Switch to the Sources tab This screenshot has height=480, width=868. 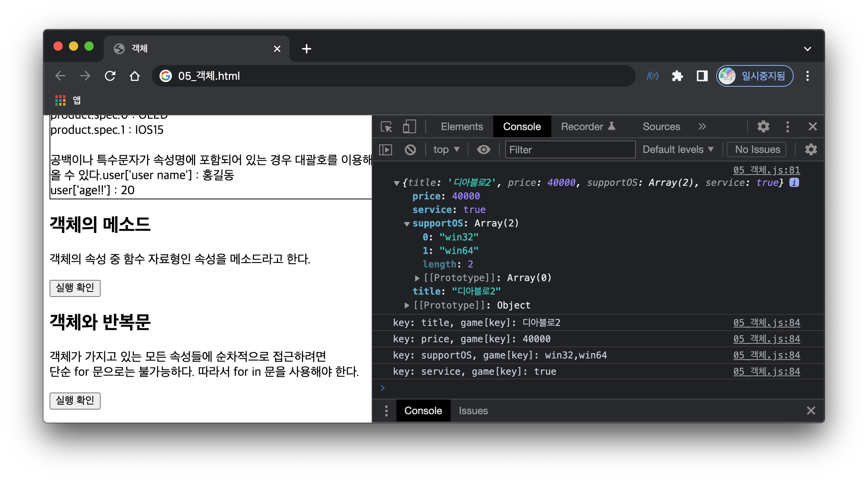click(661, 127)
